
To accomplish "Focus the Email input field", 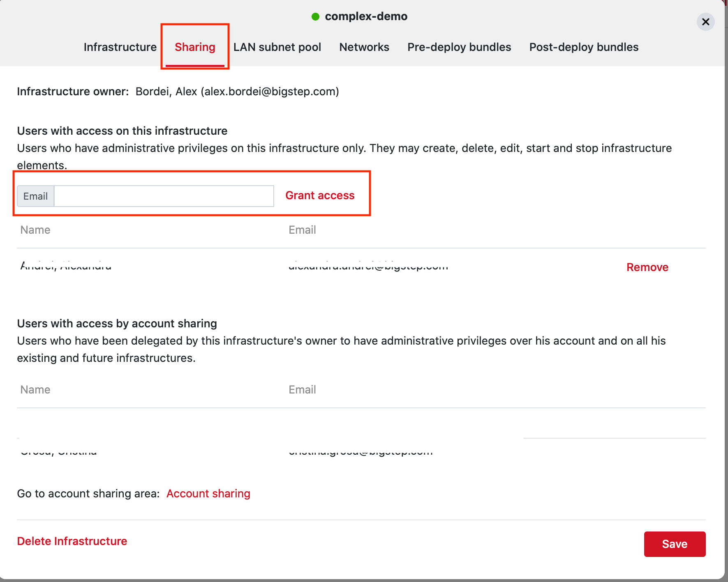I will coord(164,196).
